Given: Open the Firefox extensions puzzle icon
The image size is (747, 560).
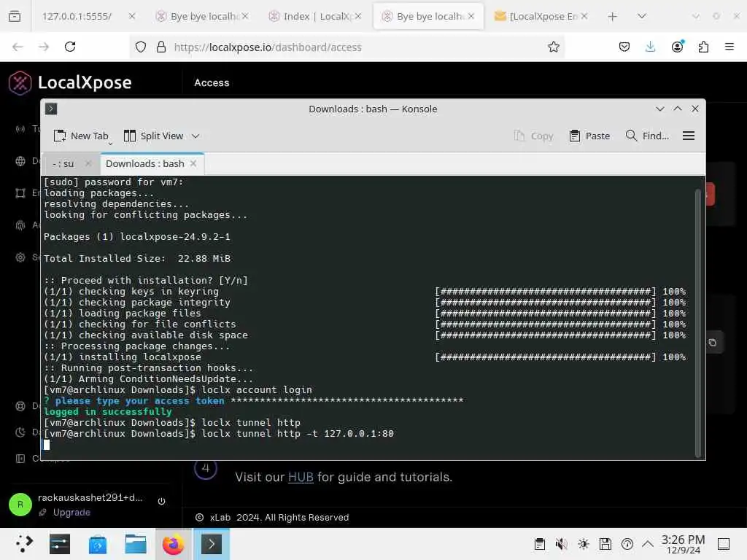Looking at the screenshot, I should pos(703,47).
